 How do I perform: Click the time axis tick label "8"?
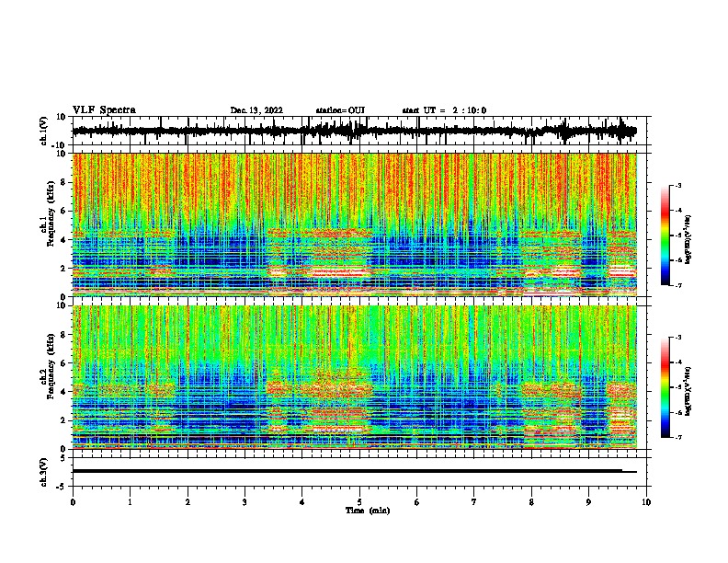click(x=531, y=502)
